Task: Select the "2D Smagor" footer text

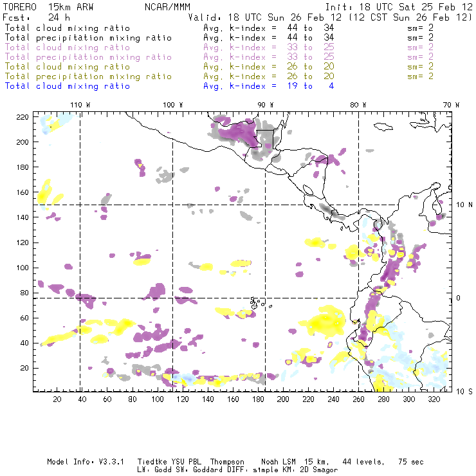Action: click(319, 470)
